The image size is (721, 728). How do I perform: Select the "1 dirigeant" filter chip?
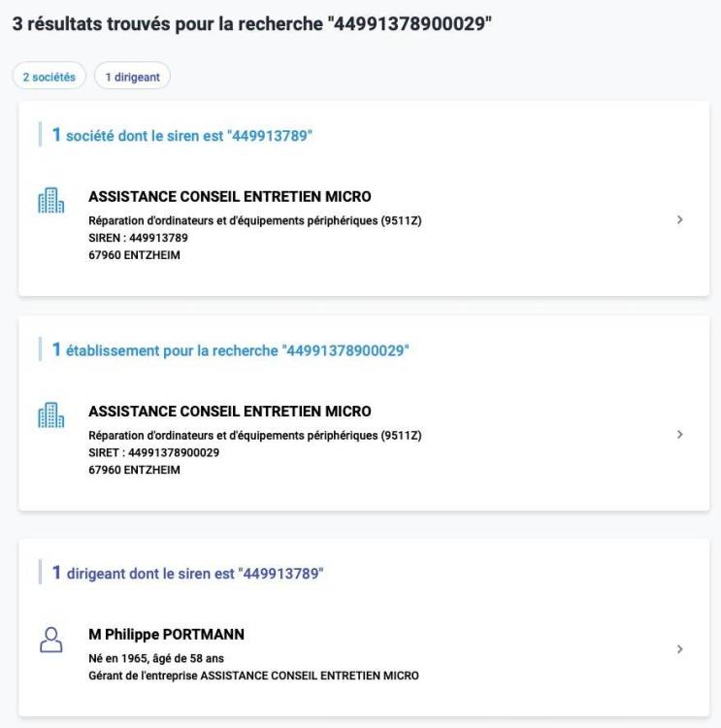point(132,77)
